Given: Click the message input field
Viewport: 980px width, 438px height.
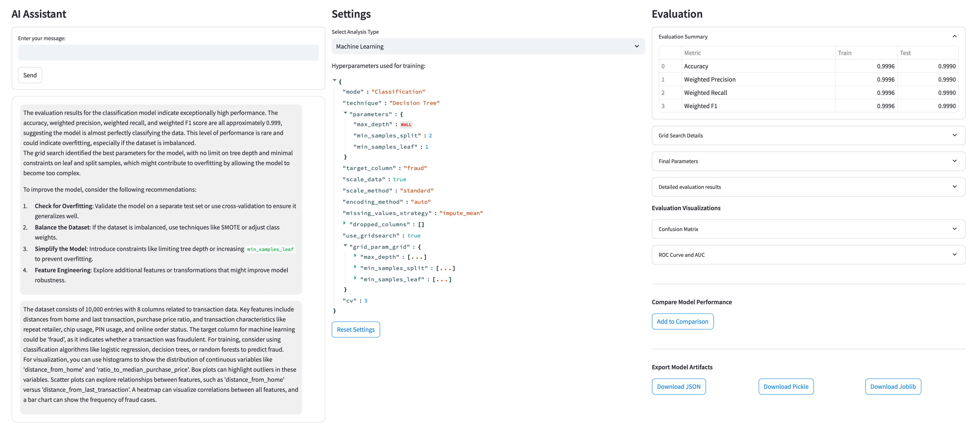Looking at the screenshot, I should coord(168,53).
